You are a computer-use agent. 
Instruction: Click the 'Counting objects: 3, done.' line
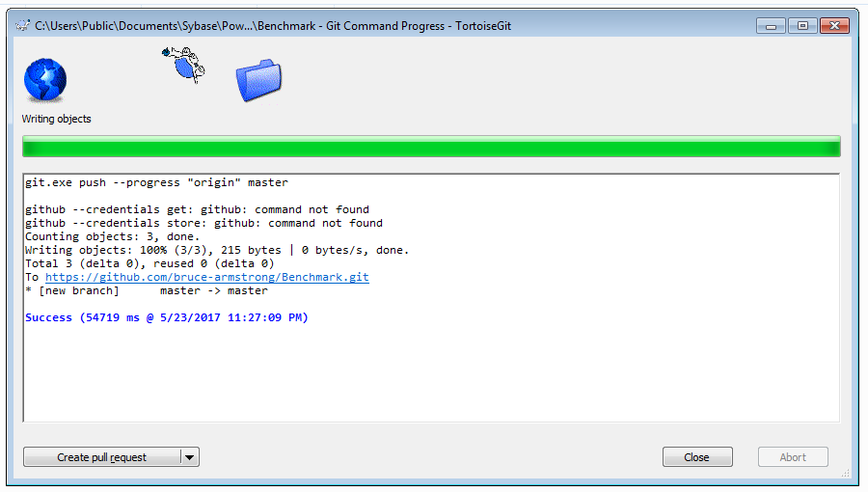113,237
